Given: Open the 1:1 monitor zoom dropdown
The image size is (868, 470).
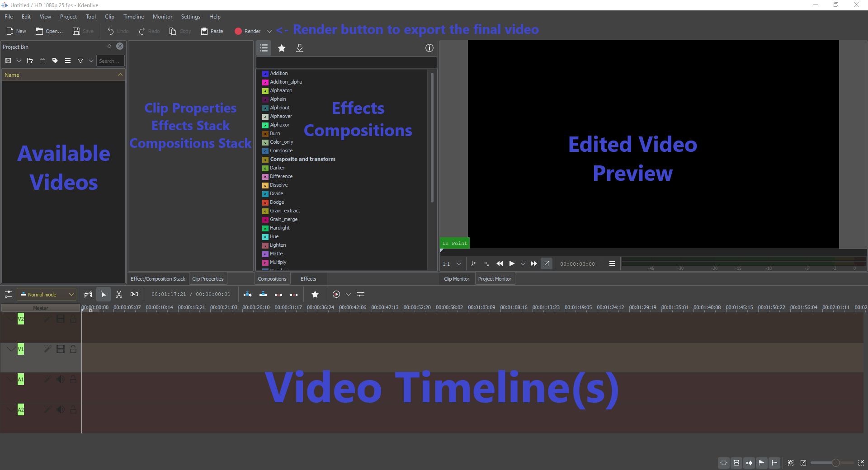Looking at the screenshot, I should coord(452,263).
